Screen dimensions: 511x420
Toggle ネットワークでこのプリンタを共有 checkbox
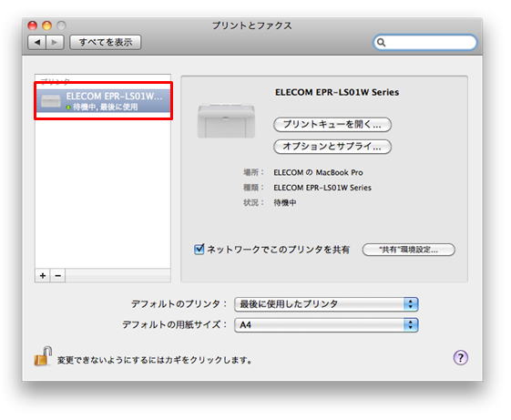coord(199,249)
